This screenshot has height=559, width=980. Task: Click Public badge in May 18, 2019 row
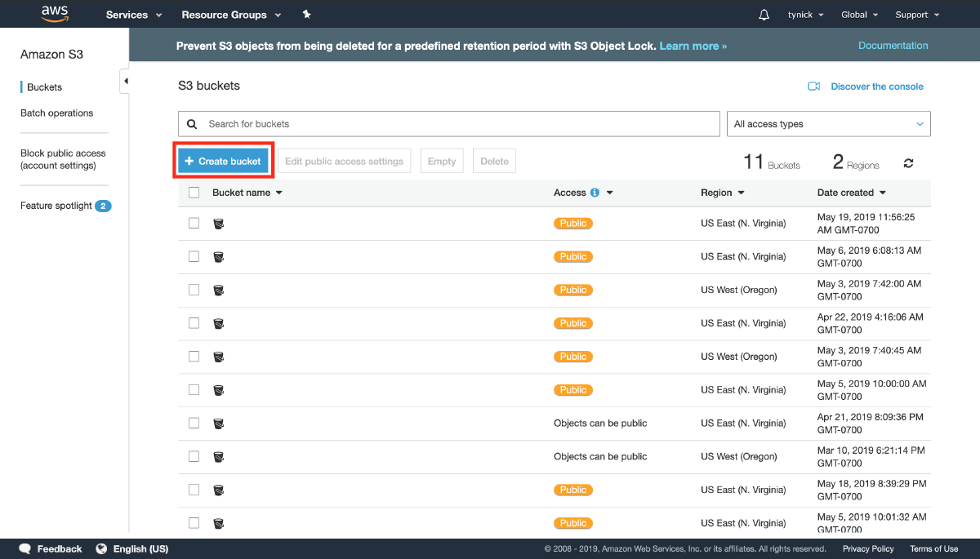[x=573, y=490]
